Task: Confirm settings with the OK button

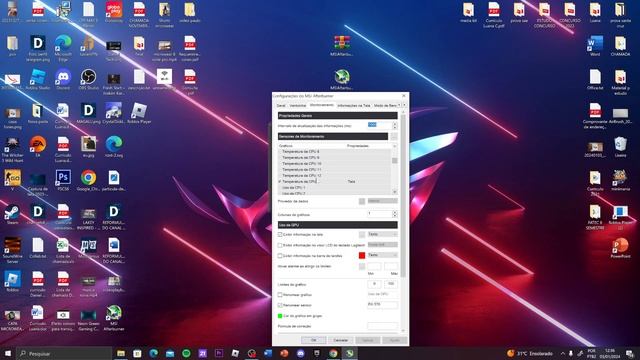Action: 313,340
